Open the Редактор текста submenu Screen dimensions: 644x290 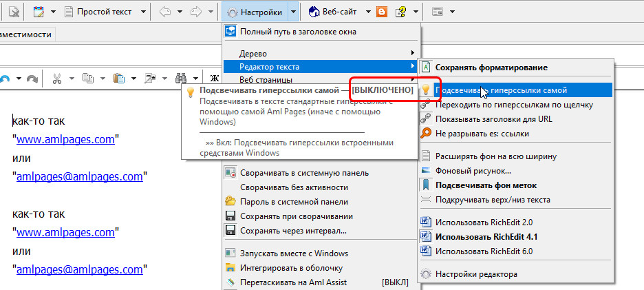click(x=320, y=66)
